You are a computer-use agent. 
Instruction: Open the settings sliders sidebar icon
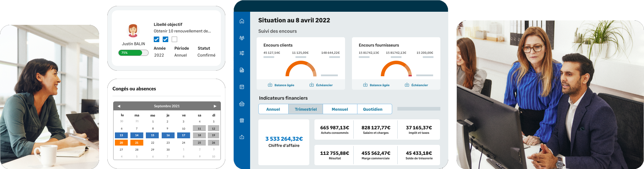click(242, 53)
